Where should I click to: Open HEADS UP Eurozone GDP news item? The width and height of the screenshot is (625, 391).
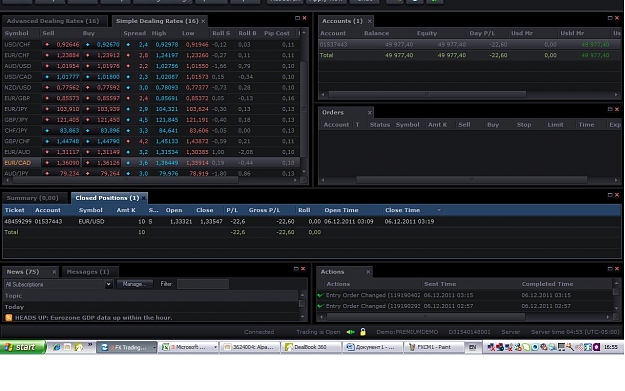coord(94,318)
